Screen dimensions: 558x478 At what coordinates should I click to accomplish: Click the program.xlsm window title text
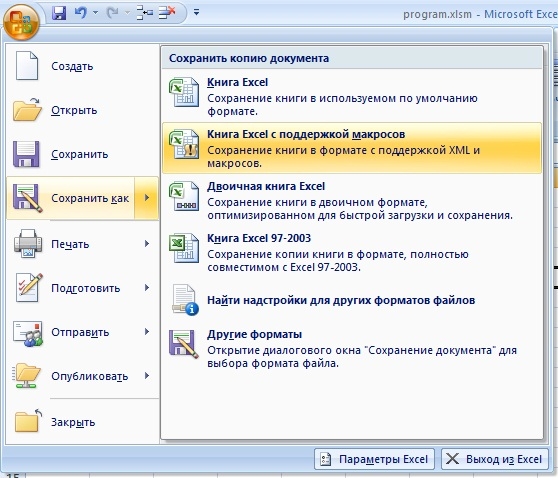click(437, 14)
